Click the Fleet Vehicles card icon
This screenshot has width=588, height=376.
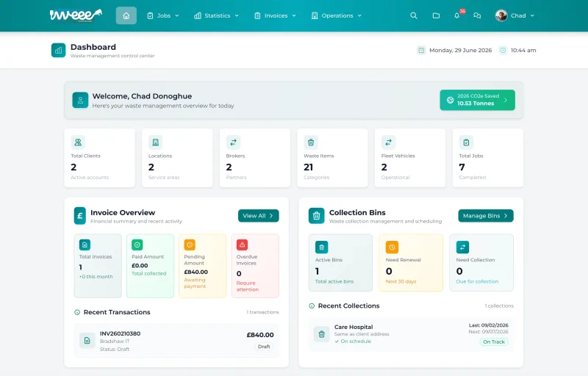[x=389, y=142]
